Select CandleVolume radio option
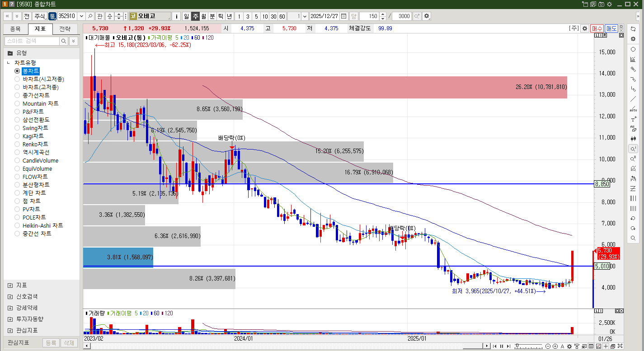This screenshot has width=644, height=351. point(17,160)
